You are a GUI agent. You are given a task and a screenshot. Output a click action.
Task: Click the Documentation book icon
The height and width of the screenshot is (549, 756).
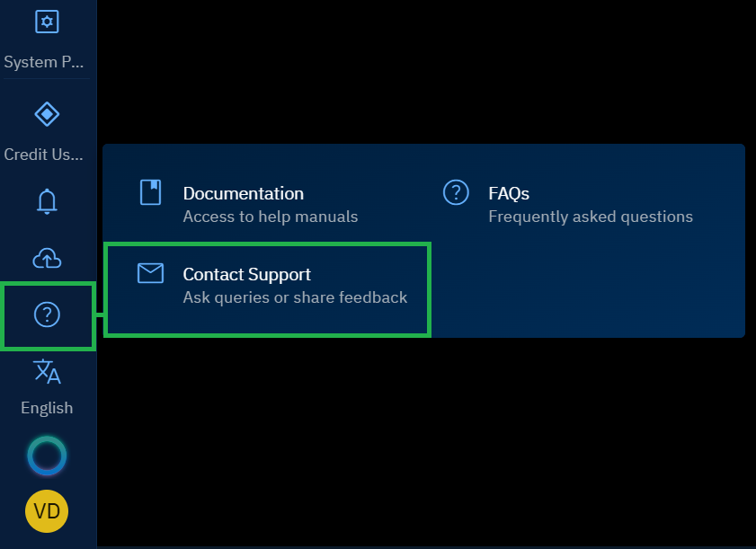pyautogui.click(x=150, y=192)
